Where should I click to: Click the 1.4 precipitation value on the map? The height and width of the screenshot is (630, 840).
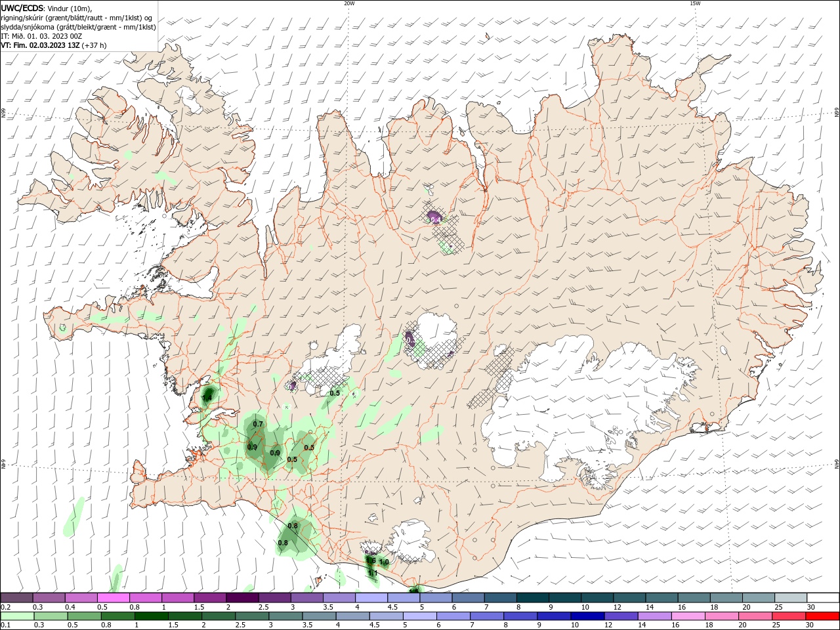click(x=207, y=398)
